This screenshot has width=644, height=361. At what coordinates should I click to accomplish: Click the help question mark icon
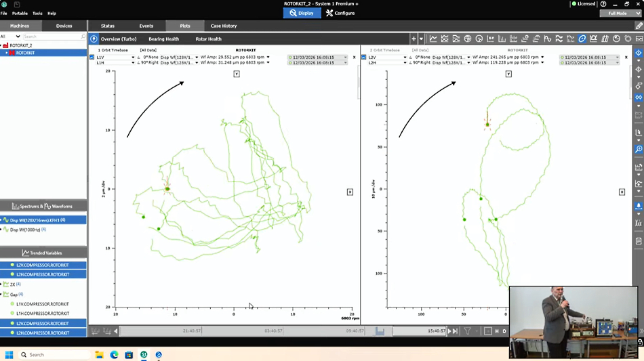tap(603, 4)
